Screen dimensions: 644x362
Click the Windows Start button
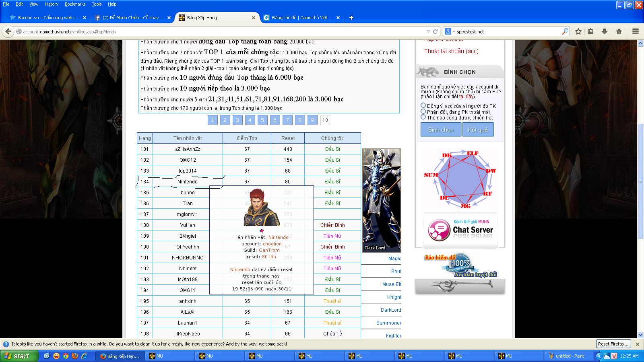coord(19,356)
